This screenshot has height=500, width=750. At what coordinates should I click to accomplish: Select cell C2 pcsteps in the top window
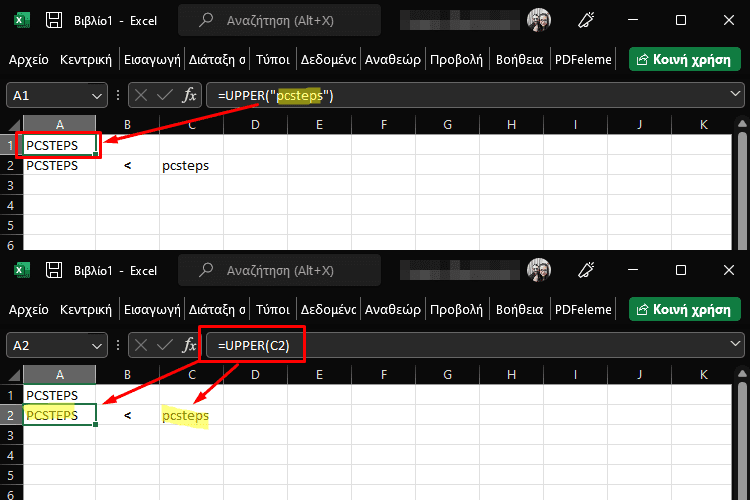[191, 166]
